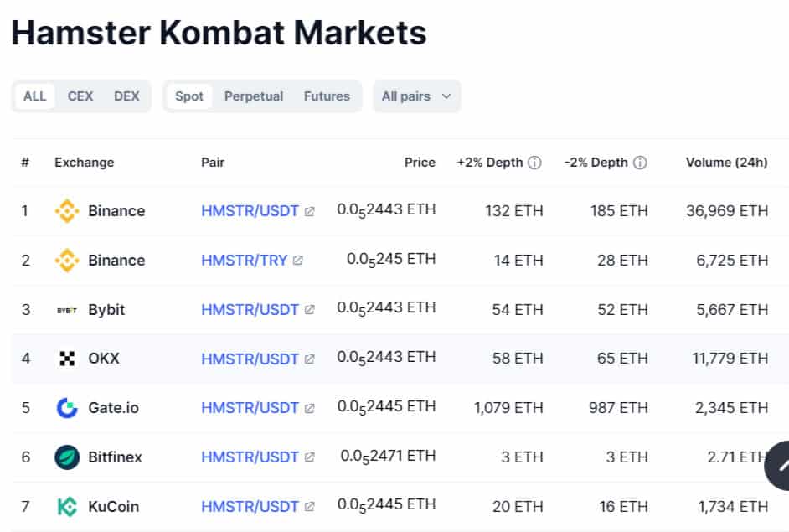Click the Gate.io logo icon

pyautogui.click(x=67, y=408)
